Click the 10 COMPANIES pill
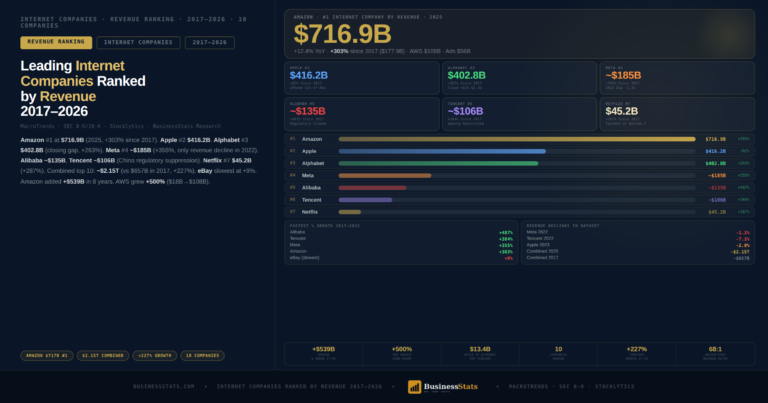 click(x=202, y=356)
